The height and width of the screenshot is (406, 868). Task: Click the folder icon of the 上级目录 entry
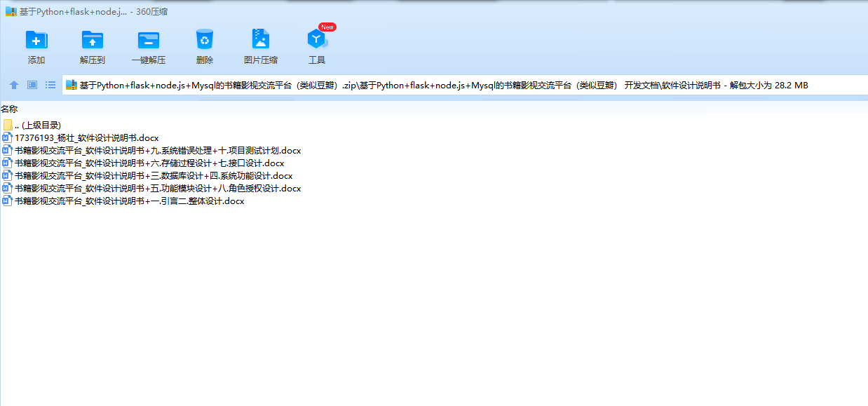[x=8, y=125]
